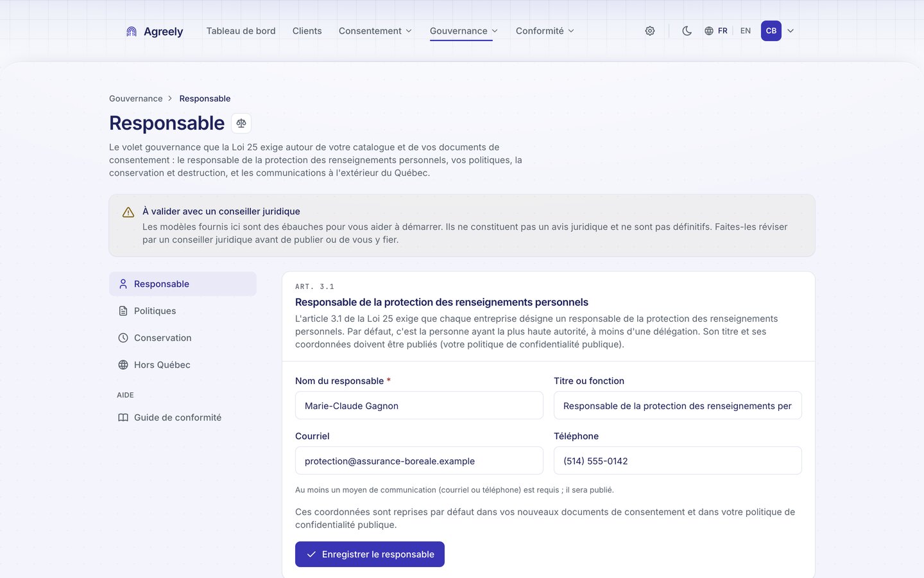Select Hors Québec in the sidebar
924x578 pixels.
pos(183,365)
